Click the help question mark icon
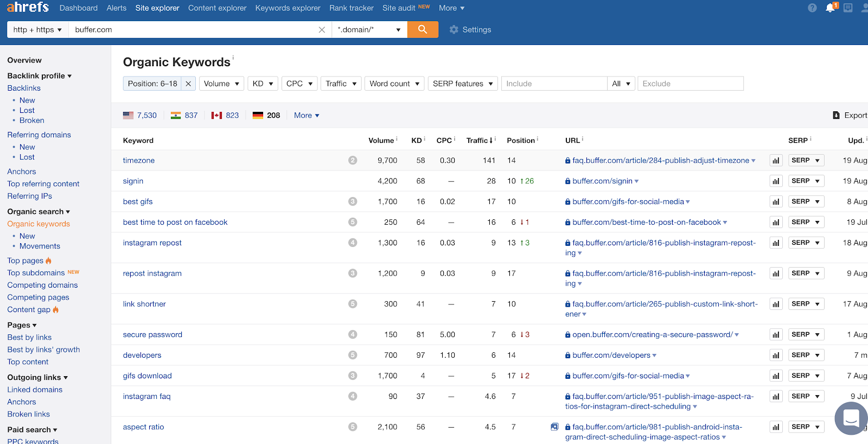Viewport: 868px width, 444px height. (x=812, y=8)
